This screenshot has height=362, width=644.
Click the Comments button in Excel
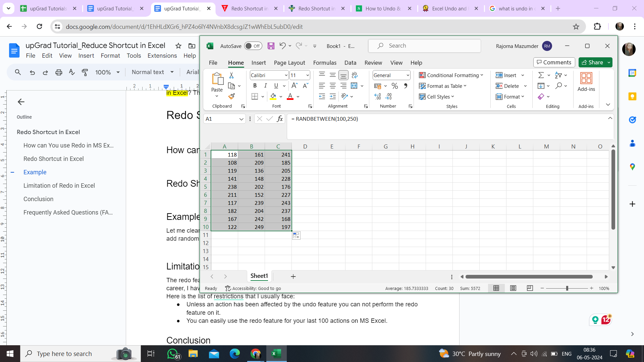click(554, 62)
